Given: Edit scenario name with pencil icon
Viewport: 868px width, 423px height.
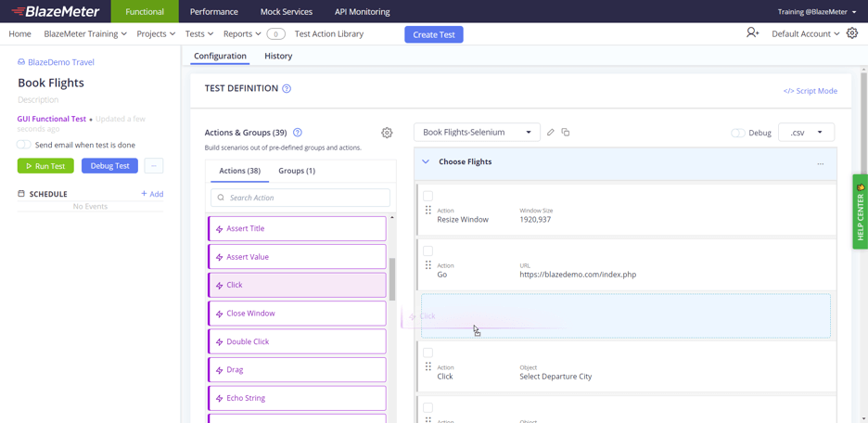Looking at the screenshot, I should tap(550, 133).
